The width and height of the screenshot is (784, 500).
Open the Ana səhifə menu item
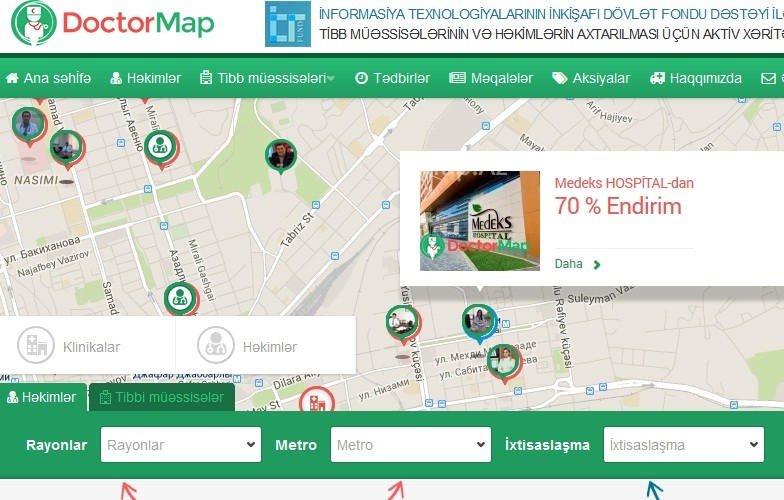pyautogui.click(x=48, y=78)
